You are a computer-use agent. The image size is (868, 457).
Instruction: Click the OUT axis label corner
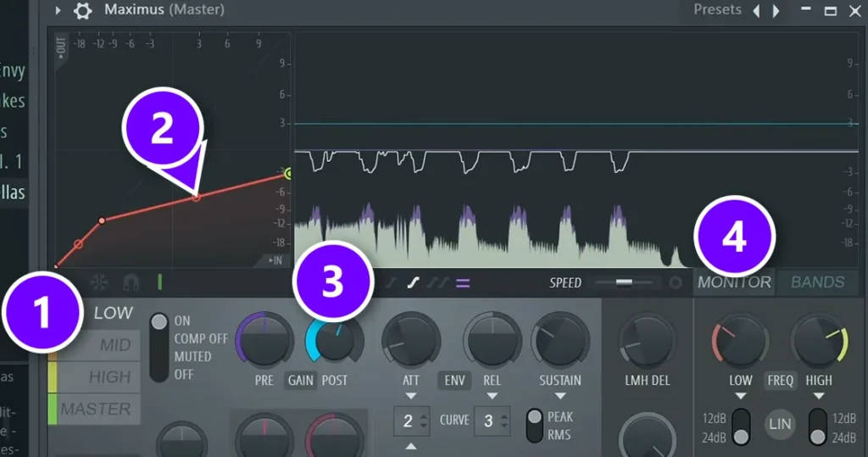click(61, 47)
